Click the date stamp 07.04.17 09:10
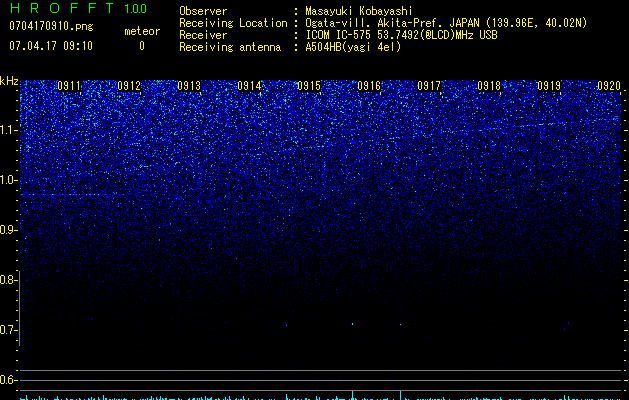629x400 pixels. [x=51, y=46]
